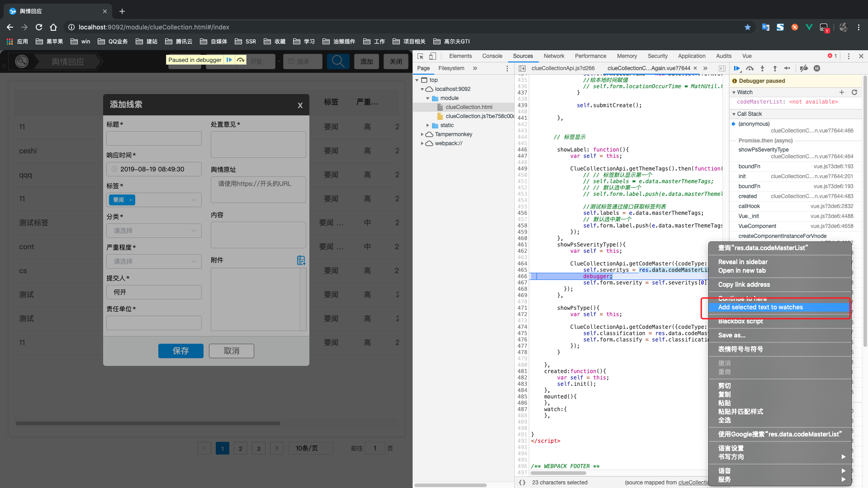Click inside the 标题 input field

point(154,138)
